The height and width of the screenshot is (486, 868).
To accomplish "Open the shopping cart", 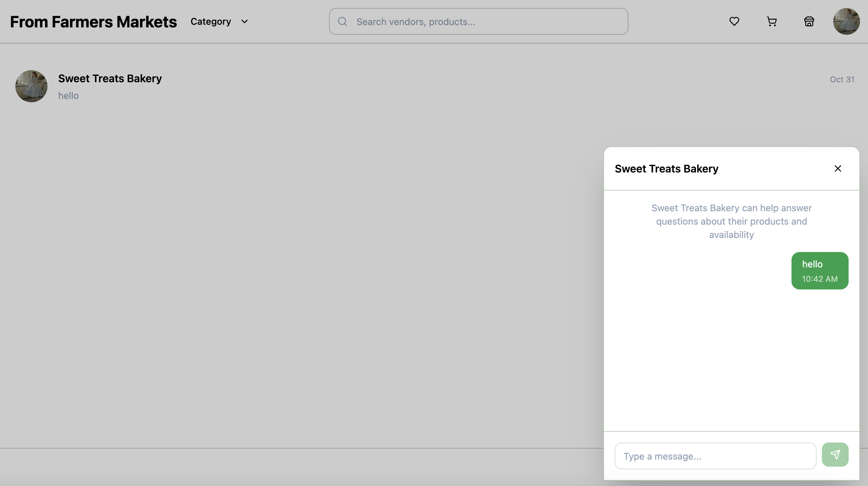I will tap(772, 22).
